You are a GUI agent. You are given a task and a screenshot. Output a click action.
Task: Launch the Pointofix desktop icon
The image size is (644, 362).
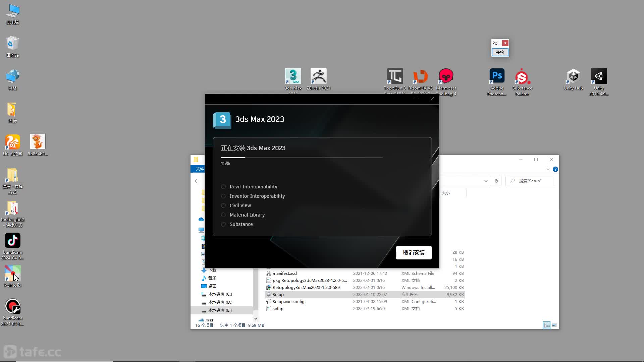click(x=13, y=277)
